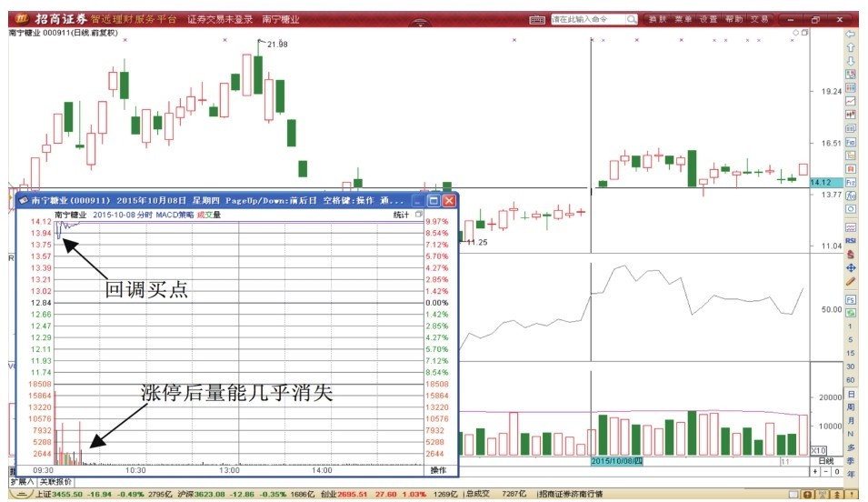This screenshot has width=868, height=502.
Task: Click the 操作 button in intraday popup
Action: tap(438, 470)
